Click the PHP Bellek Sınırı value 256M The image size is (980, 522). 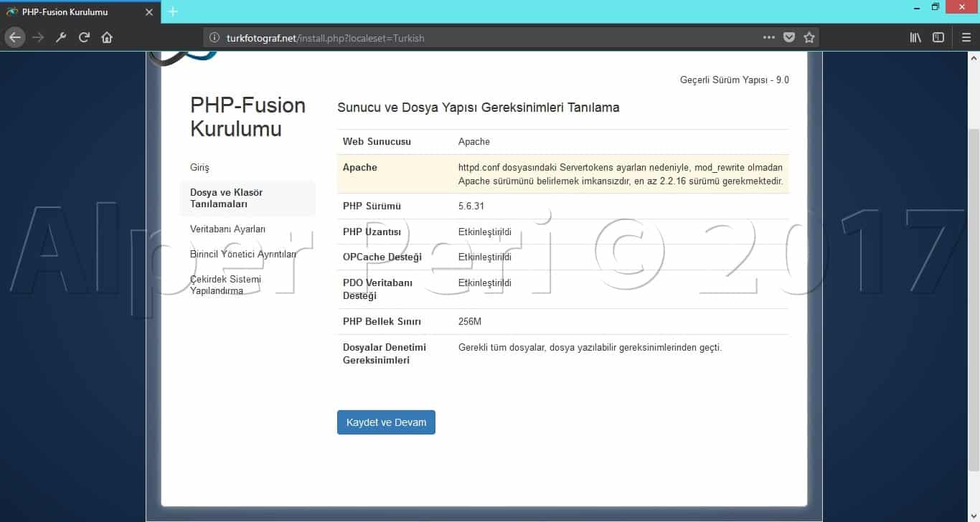(470, 321)
